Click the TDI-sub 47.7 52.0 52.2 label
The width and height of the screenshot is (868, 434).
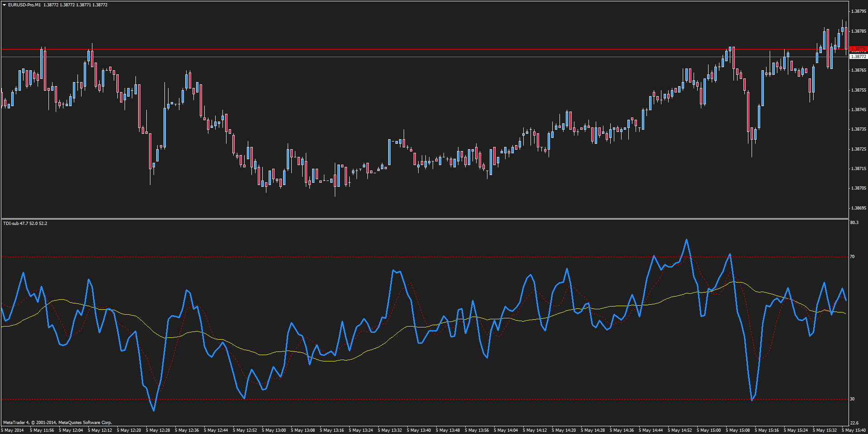[x=25, y=224]
